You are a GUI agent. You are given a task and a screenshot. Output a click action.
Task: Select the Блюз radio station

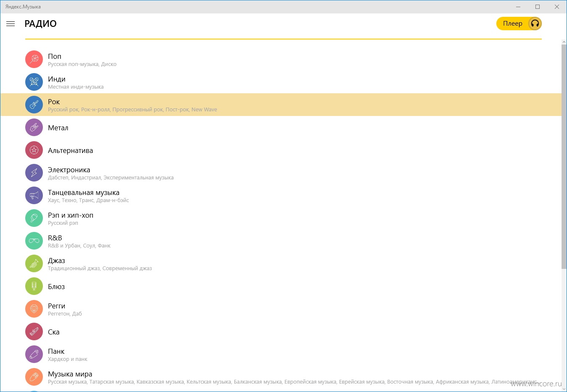click(x=56, y=287)
